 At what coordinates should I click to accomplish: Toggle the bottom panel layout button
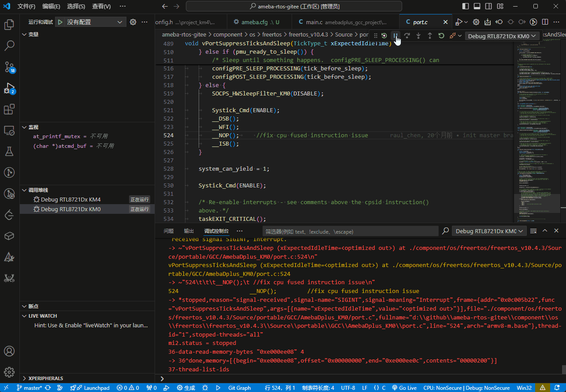coord(477,6)
